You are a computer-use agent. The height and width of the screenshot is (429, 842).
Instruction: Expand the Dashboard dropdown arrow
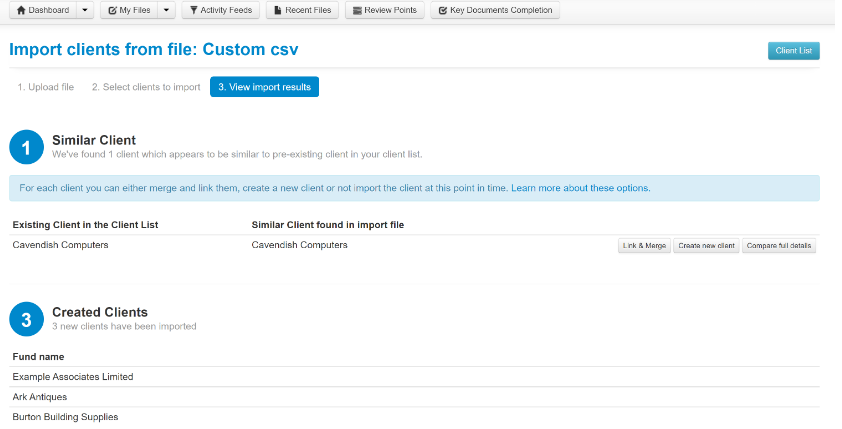[x=85, y=10]
